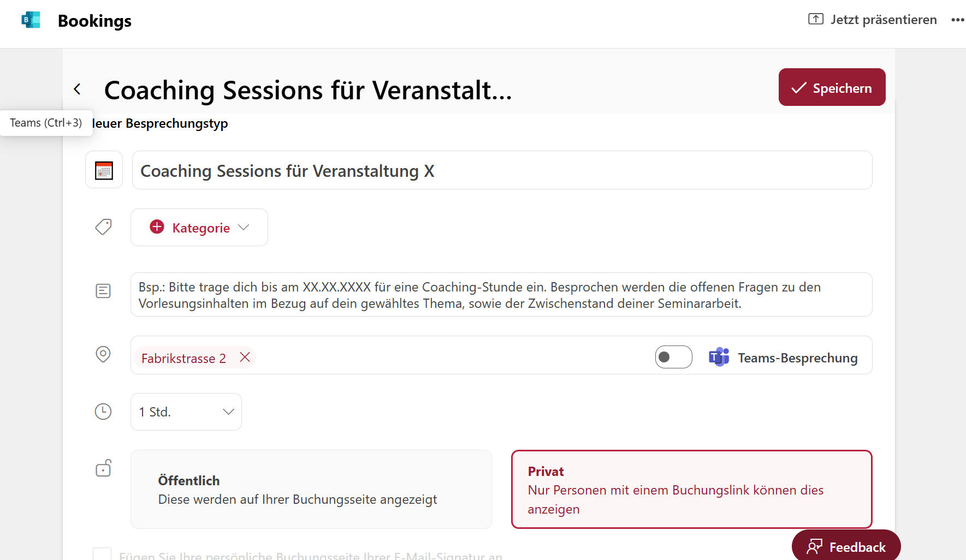Click the Bookings app logo icon
This screenshot has width=966, height=560.
coord(31,20)
